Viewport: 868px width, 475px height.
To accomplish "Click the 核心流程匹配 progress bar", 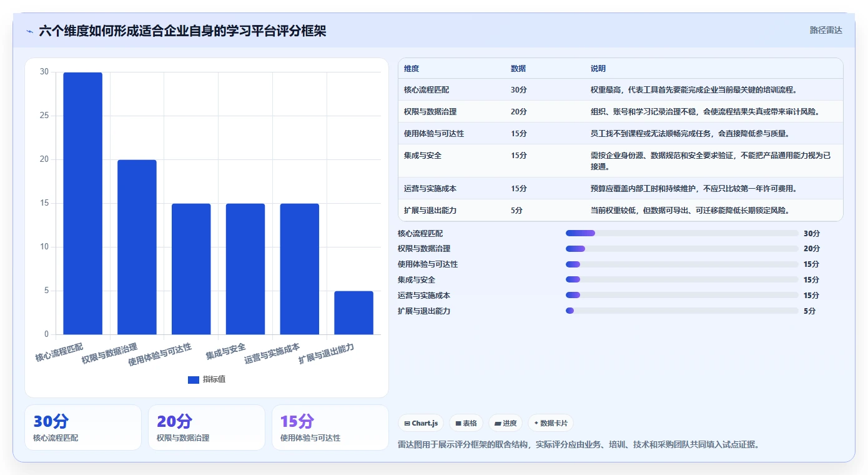I will click(682, 233).
